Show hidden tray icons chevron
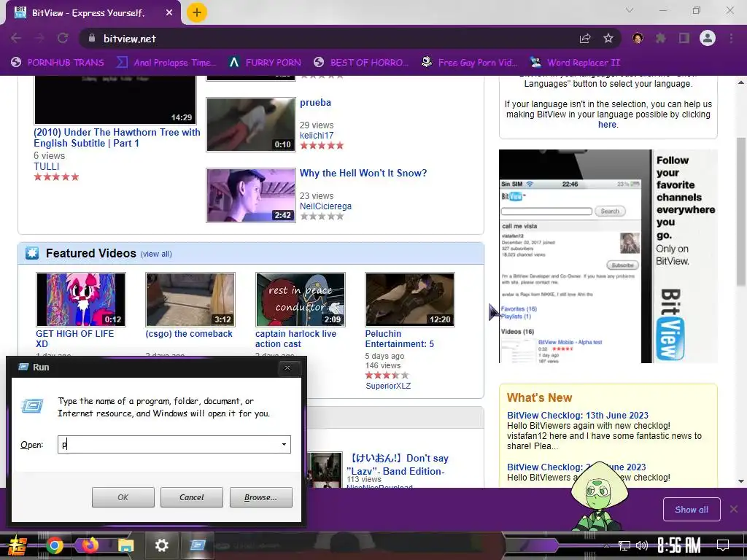Image resolution: width=747 pixels, height=560 pixels. click(606, 545)
